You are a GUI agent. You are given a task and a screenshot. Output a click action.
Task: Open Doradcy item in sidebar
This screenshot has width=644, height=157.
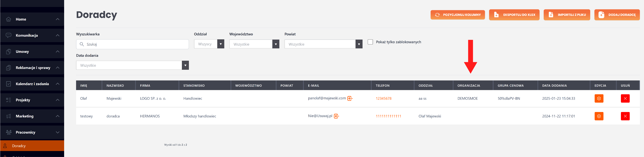pyautogui.click(x=19, y=146)
